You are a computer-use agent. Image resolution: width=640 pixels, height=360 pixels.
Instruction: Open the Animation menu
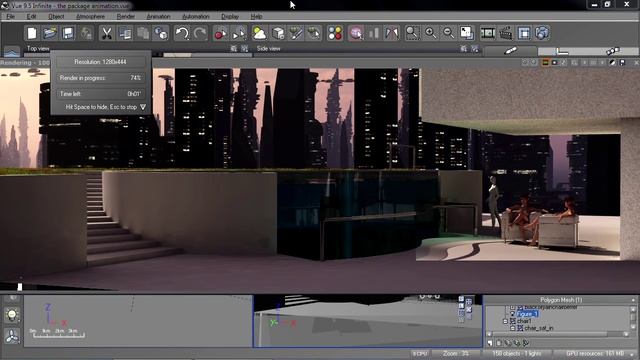(x=158, y=16)
